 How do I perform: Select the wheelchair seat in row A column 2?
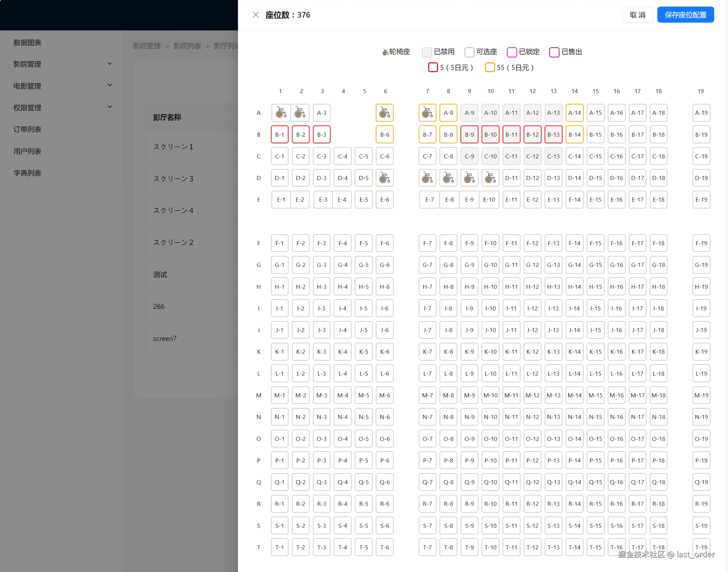(300, 113)
